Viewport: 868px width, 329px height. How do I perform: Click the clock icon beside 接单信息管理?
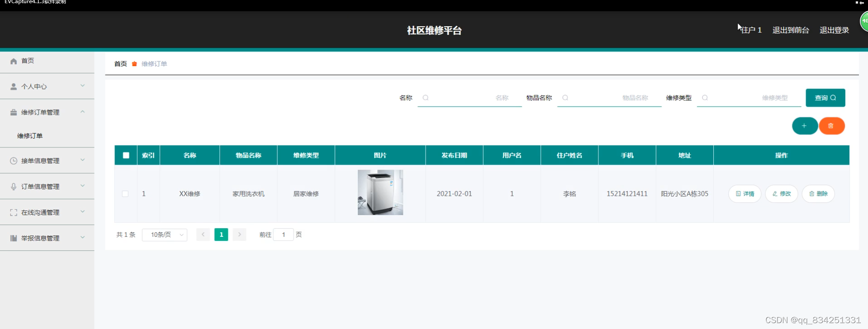tap(14, 160)
